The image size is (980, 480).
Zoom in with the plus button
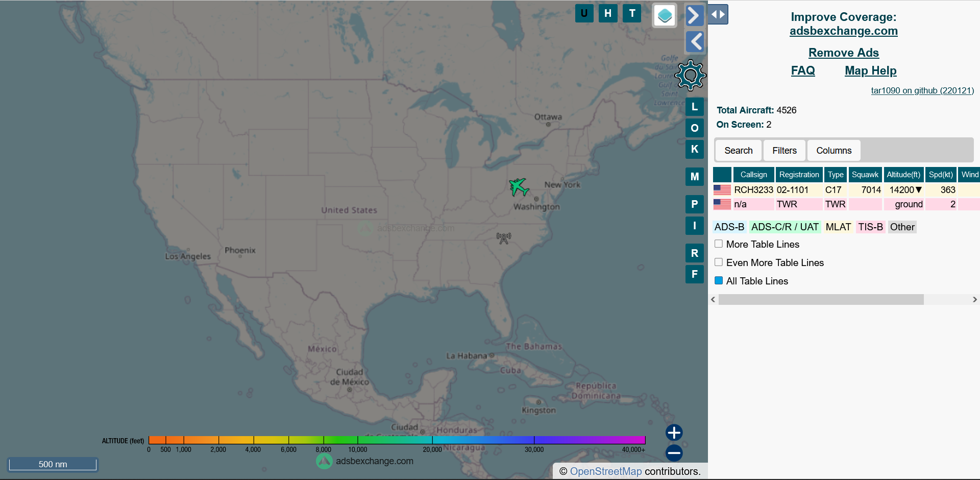pos(674,433)
